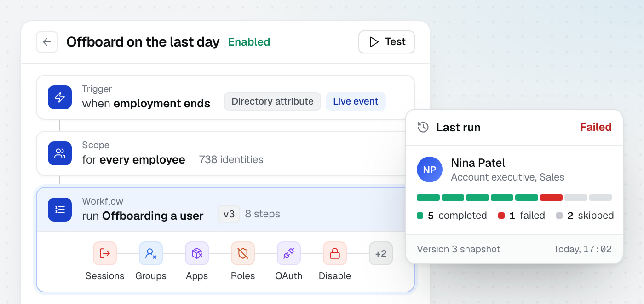644x304 pixels.
Task: Click the Disable label text
Action: point(335,276)
